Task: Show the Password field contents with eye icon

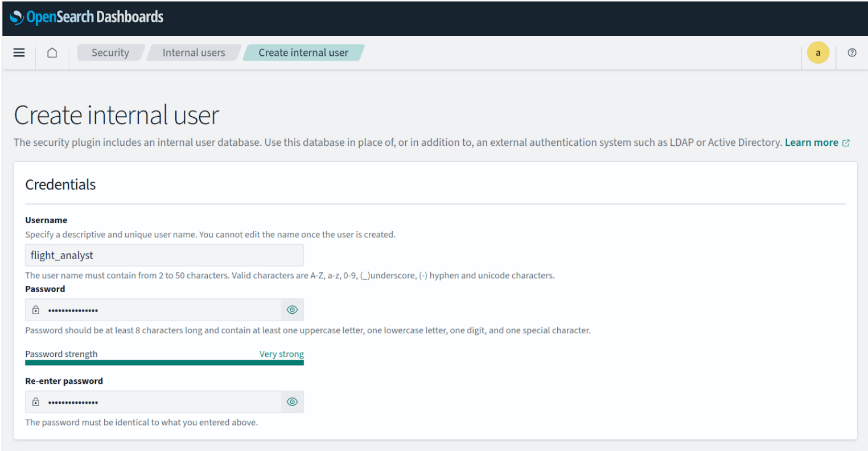Action: (x=292, y=310)
